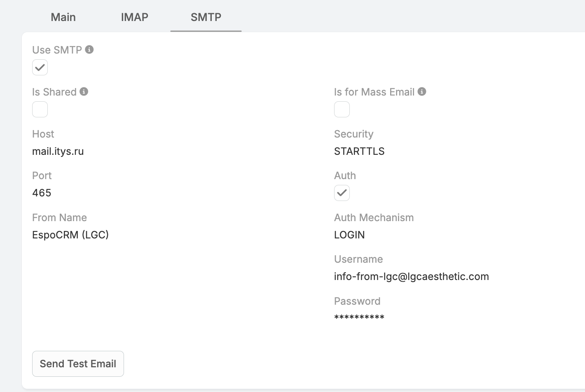Enable the Is Shared checkbox
This screenshot has height=392, width=585.
point(40,110)
